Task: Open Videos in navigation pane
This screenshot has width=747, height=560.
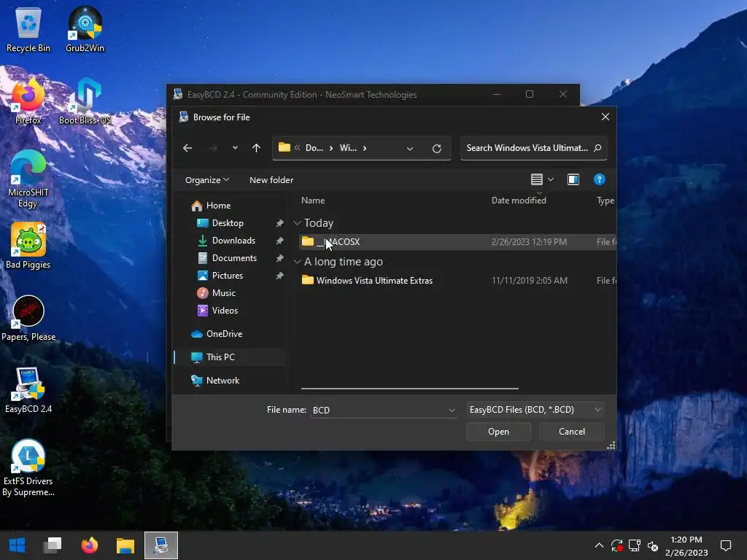Action: [x=225, y=311]
